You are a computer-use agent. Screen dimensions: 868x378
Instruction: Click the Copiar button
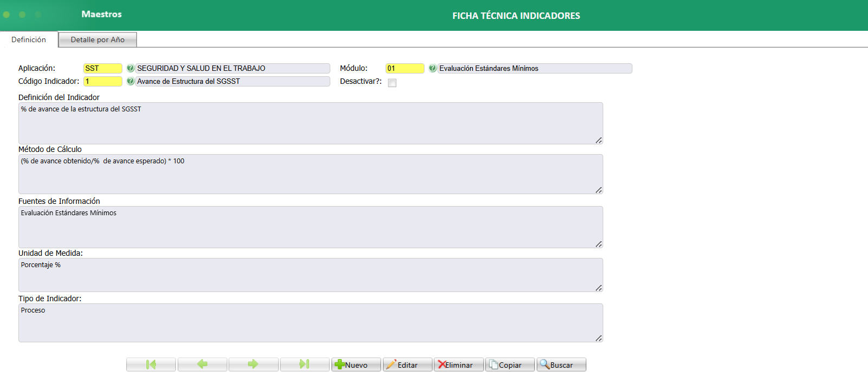(x=510, y=364)
